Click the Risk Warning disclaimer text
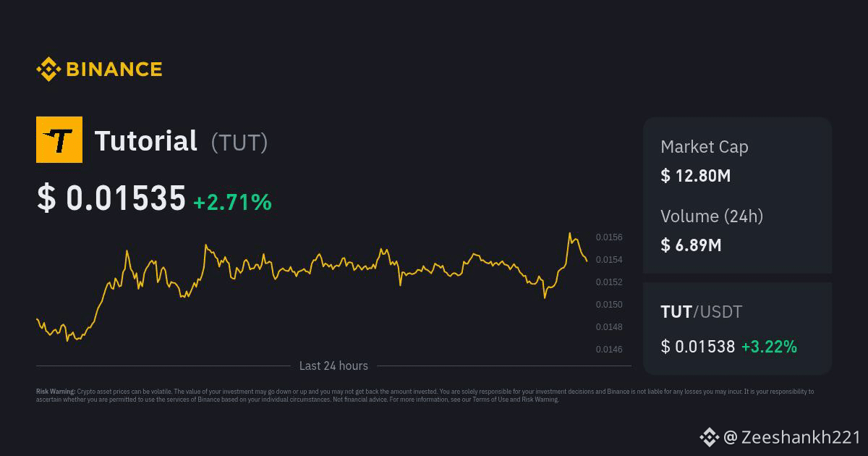This screenshot has width=868, height=456. 425,395
